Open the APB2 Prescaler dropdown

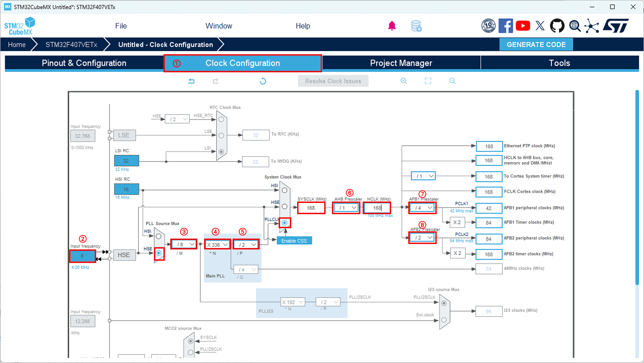click(422, 238)
